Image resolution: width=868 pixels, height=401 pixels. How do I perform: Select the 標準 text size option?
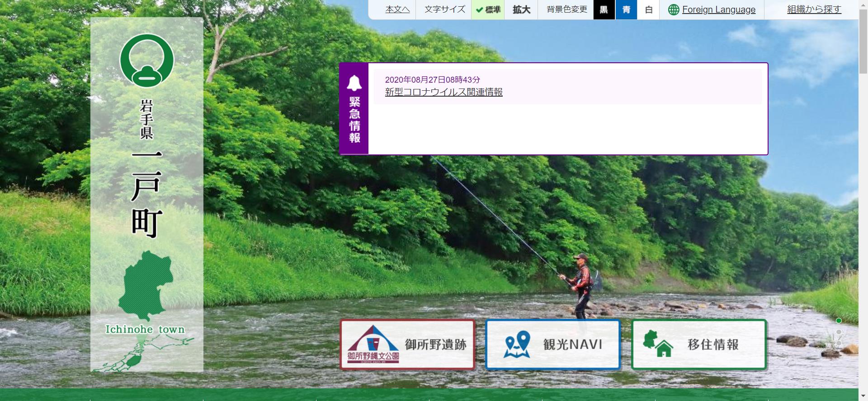[x=488, y=10]
